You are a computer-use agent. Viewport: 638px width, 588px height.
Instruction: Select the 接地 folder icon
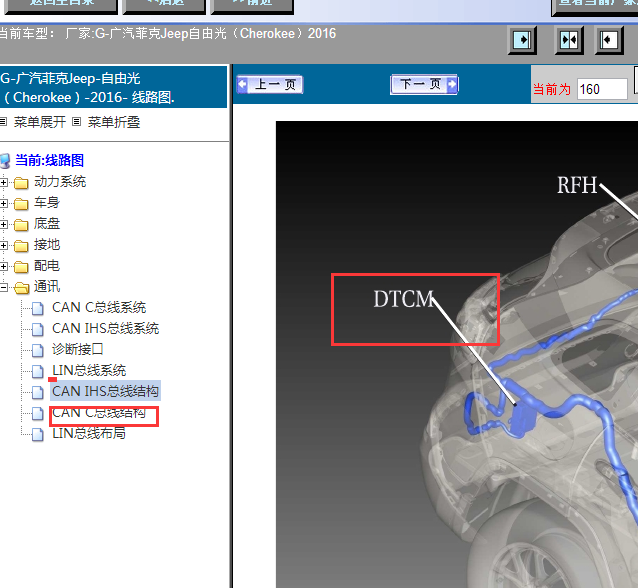coord(21,246)
